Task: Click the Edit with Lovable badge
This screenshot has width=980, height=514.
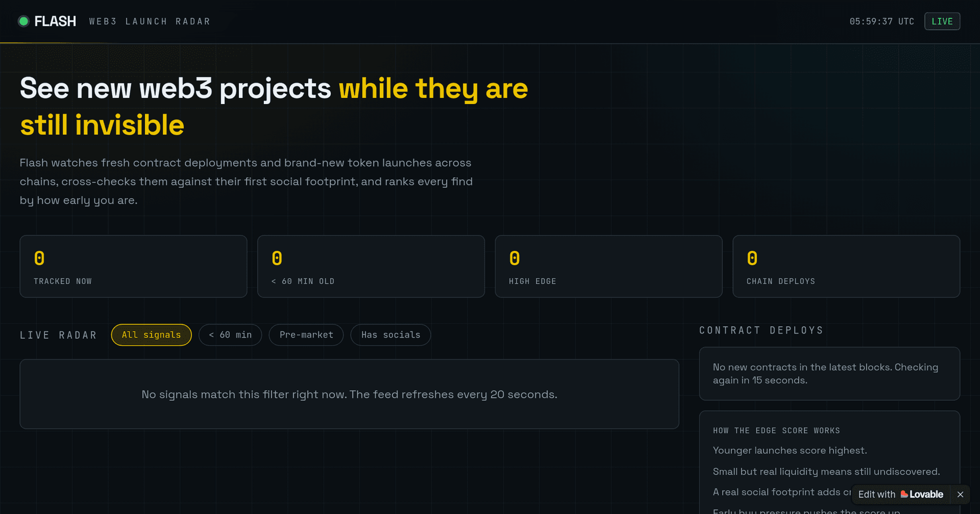Action: [901, 495]
